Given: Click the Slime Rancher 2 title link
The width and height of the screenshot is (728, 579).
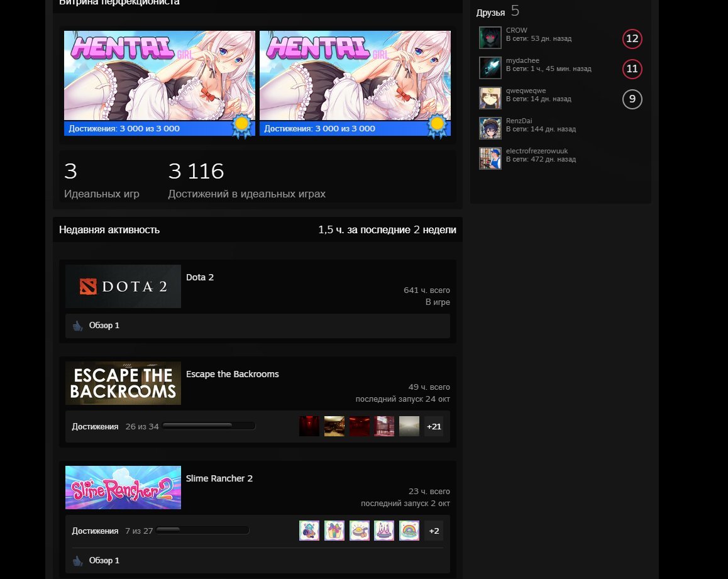Looking at the screenshot, I should (x=219, y=478).
